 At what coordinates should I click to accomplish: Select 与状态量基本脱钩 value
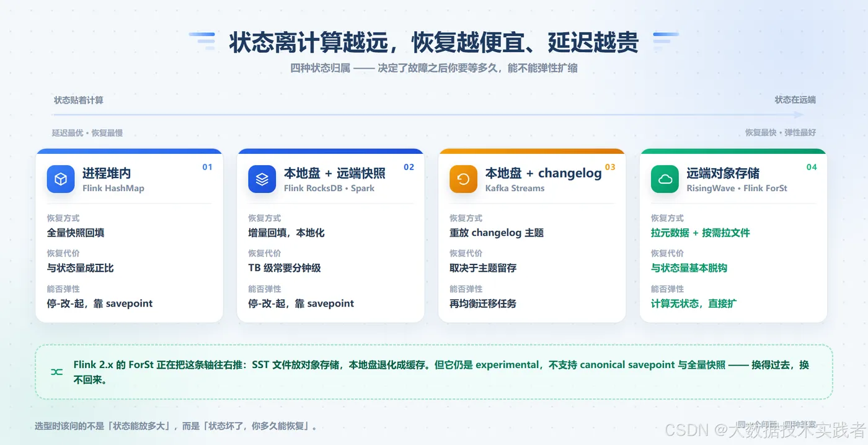point(689,268)
